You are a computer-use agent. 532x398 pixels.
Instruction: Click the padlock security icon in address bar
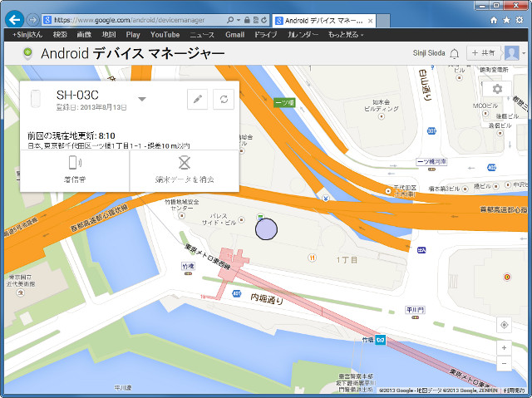(247, 20)
